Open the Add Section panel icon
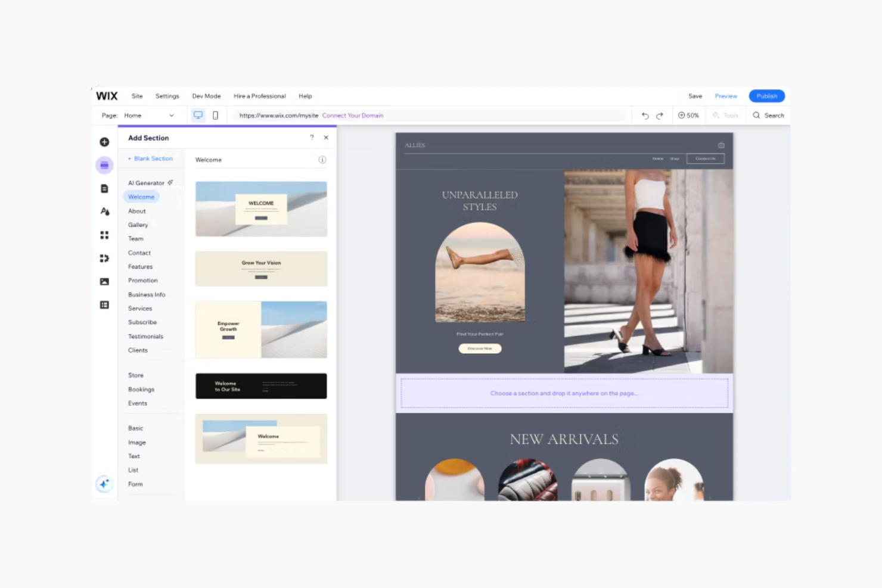882x588 pixels. click(x=104, y=165)
